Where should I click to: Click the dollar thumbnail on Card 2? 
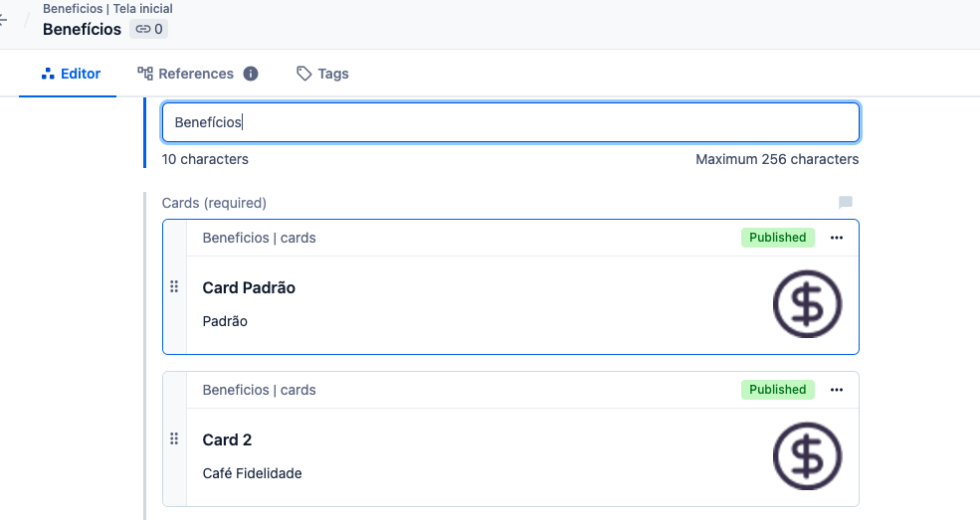(x=807, y=455)
